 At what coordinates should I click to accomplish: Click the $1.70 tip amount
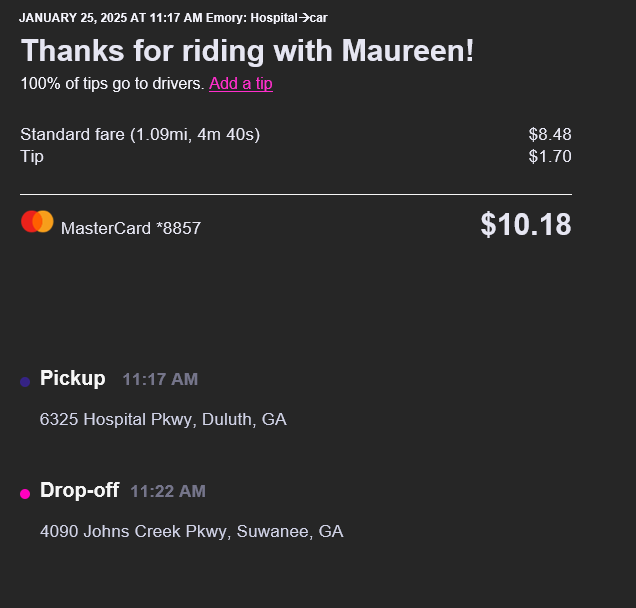tap(549, 156)
